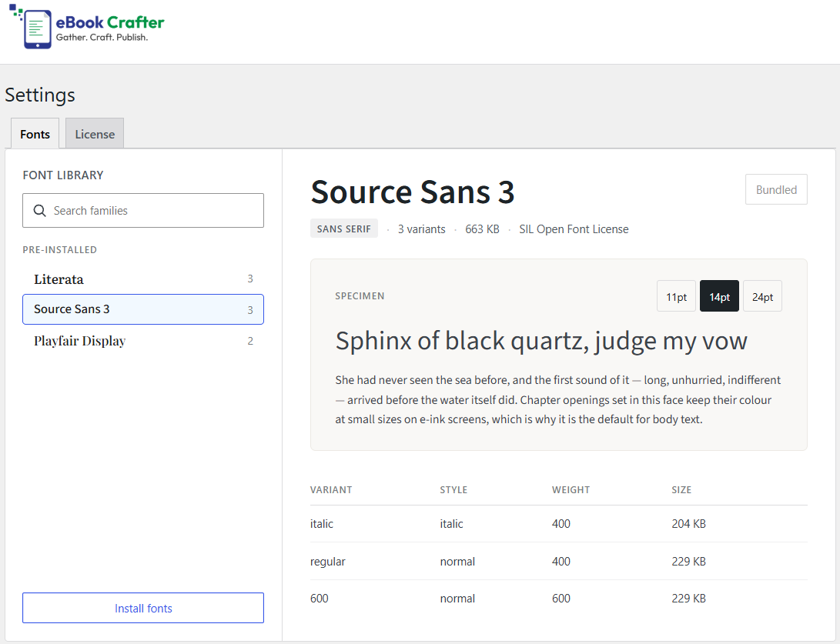Click the 3 variants label
Screen dimensions: 840x644
click(x=422, y=229)
